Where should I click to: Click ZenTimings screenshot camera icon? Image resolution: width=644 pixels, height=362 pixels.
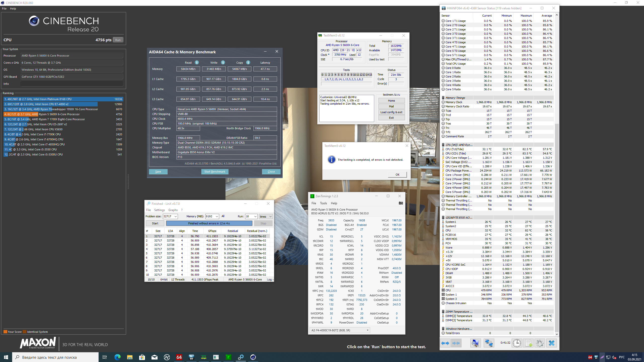click(x=401, y=203)
